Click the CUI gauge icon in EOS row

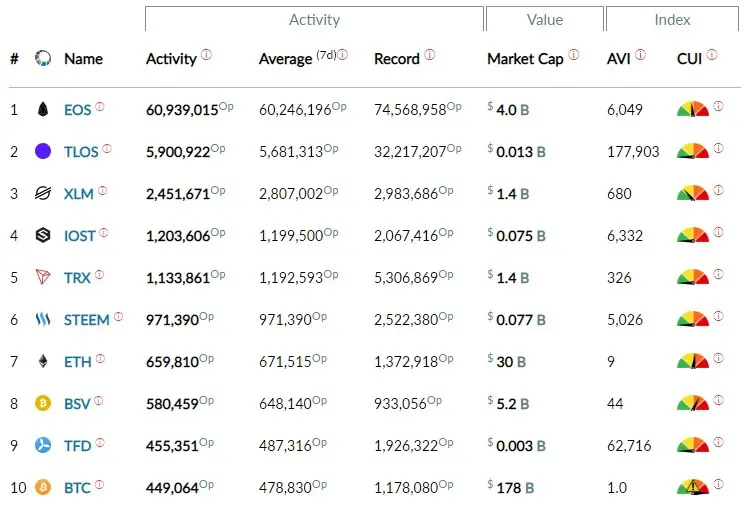693,109
